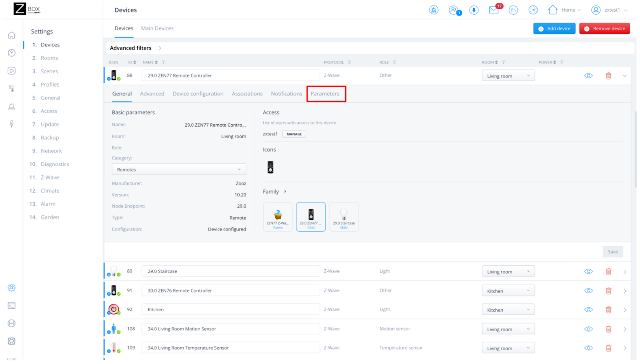Image resolution: width=640 pixels, height=364 pixels.
Task: Select the 29.0 Staircase child family thumbnail
Action: (344, 217)
